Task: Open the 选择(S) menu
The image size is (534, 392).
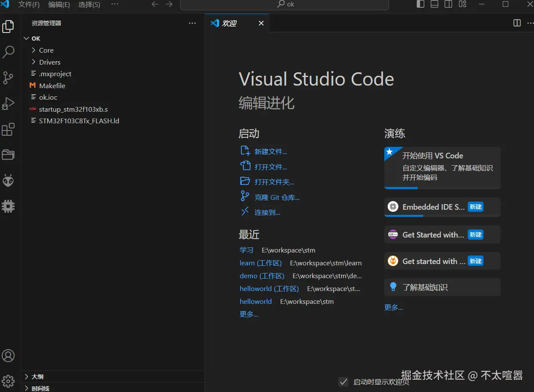Action: click(89, 4)
